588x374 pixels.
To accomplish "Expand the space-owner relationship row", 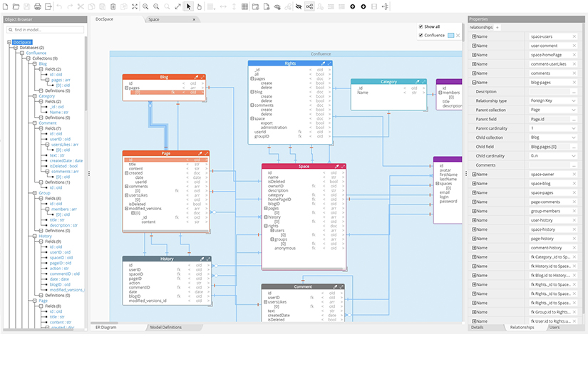I will (474, 175).
